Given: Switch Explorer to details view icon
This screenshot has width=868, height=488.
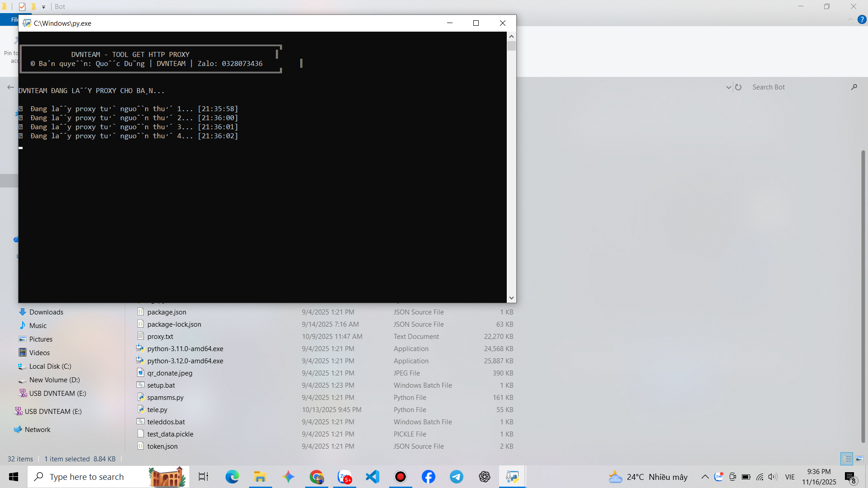Looking at the screenshot, I should 847,459.
